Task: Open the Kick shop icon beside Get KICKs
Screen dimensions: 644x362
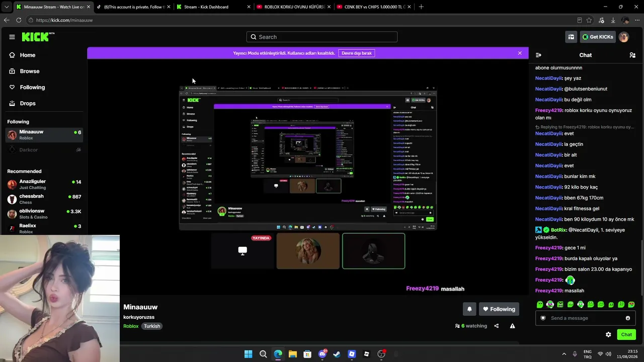Action: (571, 37)
